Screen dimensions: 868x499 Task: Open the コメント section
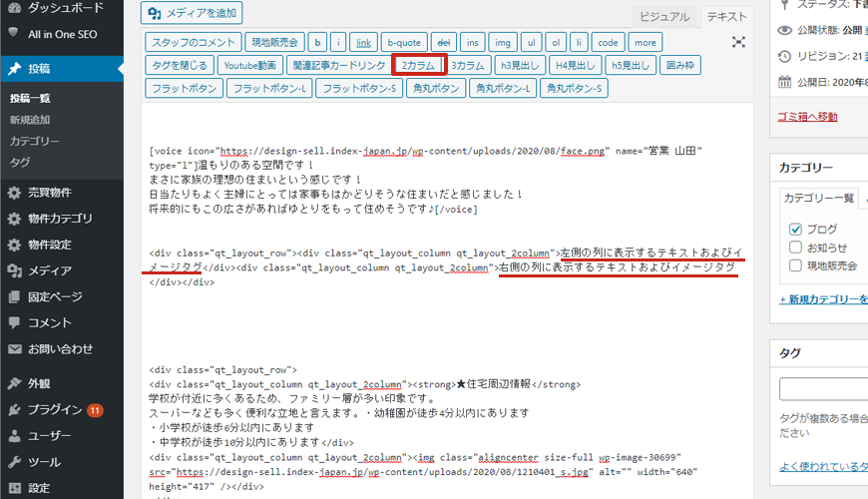(50, 322)
